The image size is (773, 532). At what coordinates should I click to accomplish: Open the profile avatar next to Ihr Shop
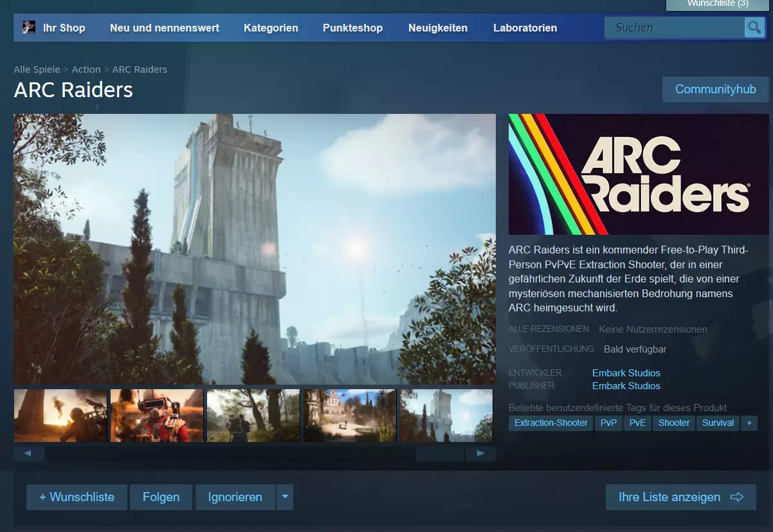(x=28, y=27)
